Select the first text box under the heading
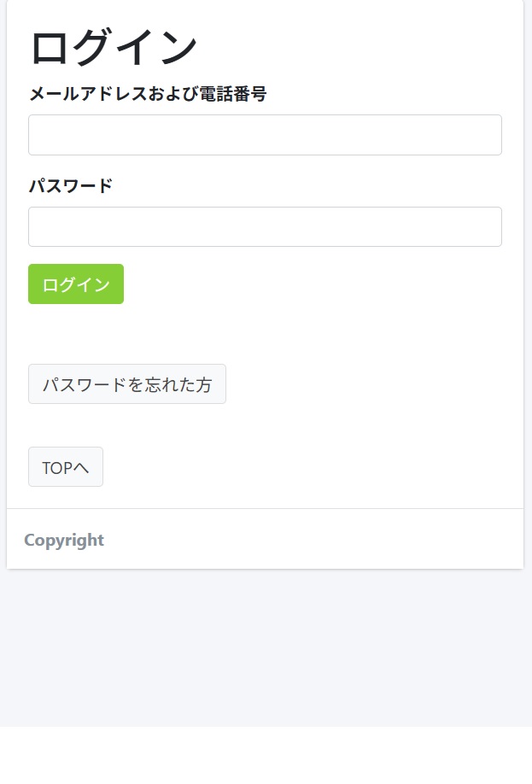532x784 pixels. point(265,135)
